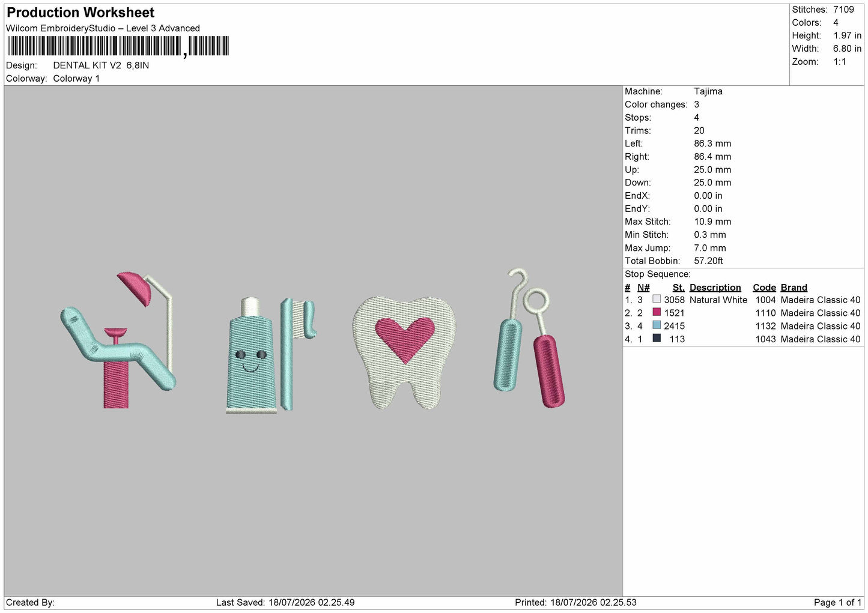Image resolution: width=868 pixels, height=613 pixels.
Task: Click design name 'DENTAL KIT V2 6,8IN'
Action: (101, 65)
